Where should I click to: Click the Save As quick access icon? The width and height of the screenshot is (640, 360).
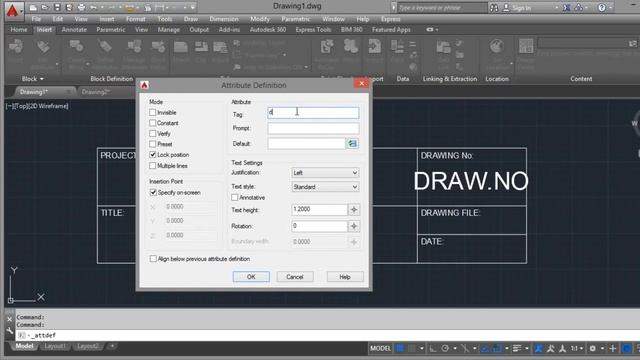tap(69, 7)
